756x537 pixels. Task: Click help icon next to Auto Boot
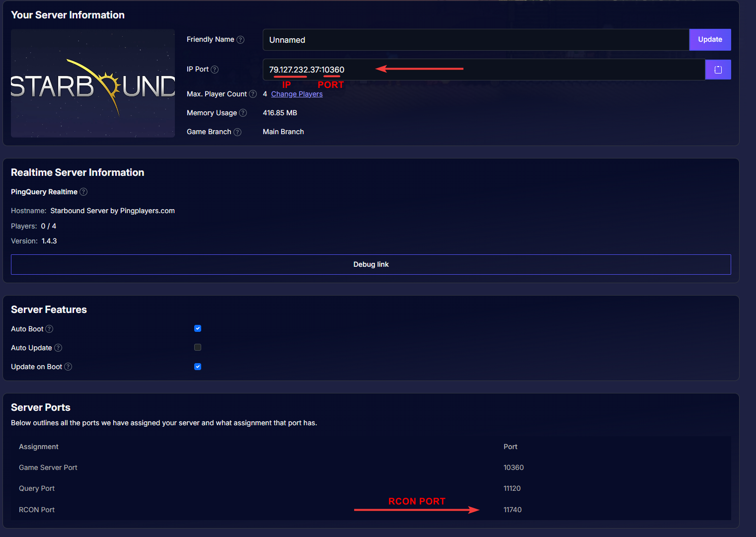pyautogui.click(x=49, y=329)
